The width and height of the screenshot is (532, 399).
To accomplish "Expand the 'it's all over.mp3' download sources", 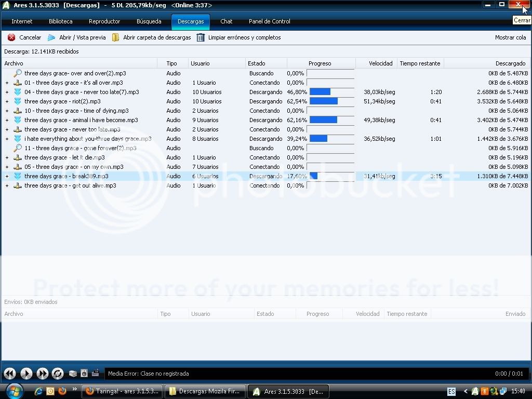I will pos(7,83).
